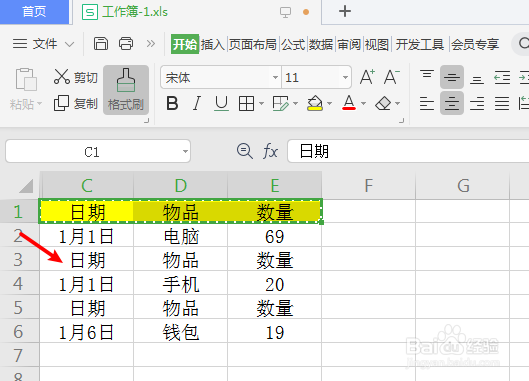Click cell containing 钱包

[181, 332]
